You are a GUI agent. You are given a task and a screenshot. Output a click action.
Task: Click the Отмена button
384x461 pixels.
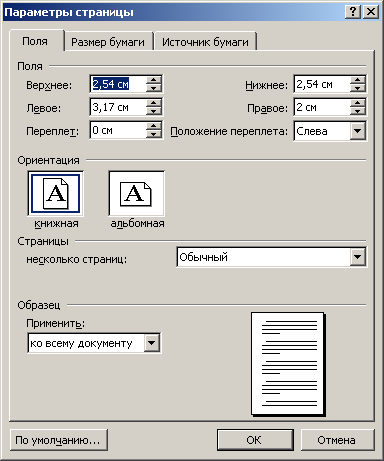click(337, 440)
